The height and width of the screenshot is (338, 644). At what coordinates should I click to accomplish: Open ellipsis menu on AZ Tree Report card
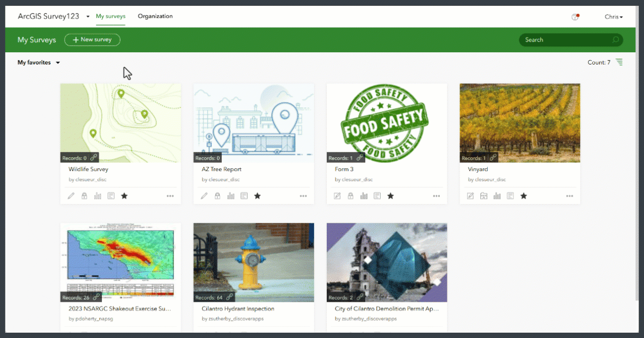point(303,196)
